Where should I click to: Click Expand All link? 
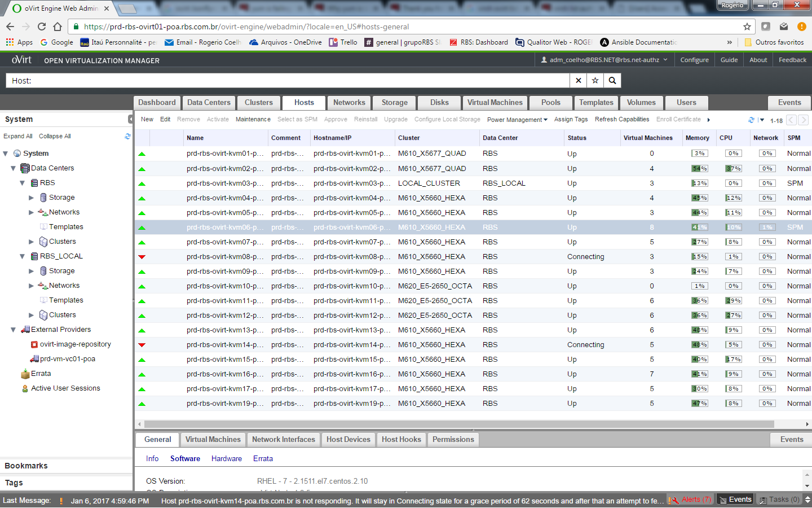[x=18, y=136]
